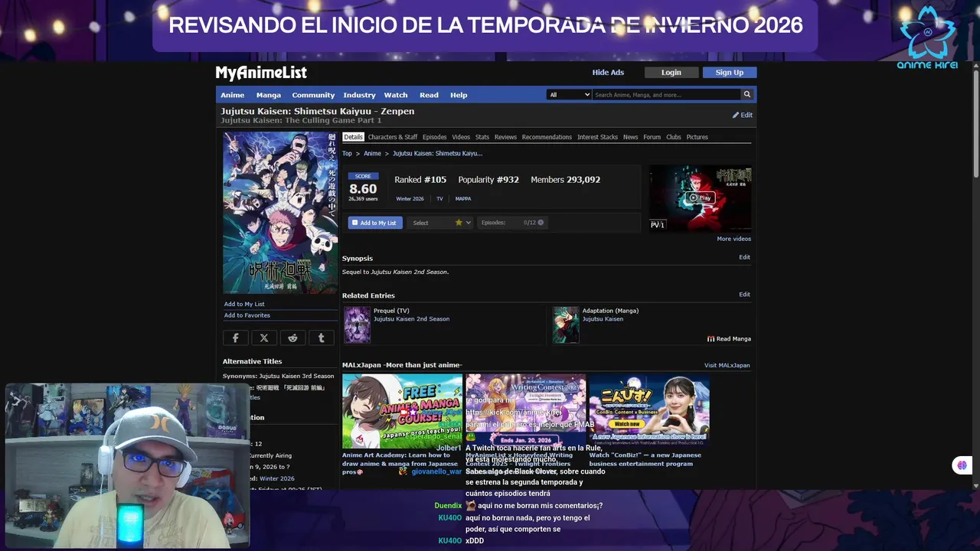Image resolution: width=980 pixels, height=551 pixels.
Task: Click the Hide Ads link
Action: point(608,73)
